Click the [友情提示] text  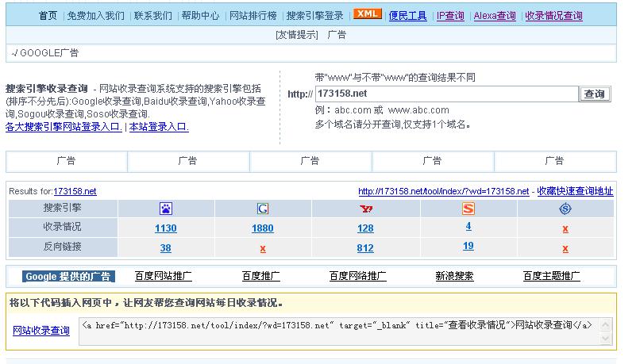coord(297,35)
